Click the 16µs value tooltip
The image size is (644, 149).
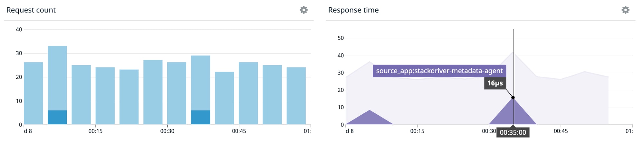tap(495, 83)
